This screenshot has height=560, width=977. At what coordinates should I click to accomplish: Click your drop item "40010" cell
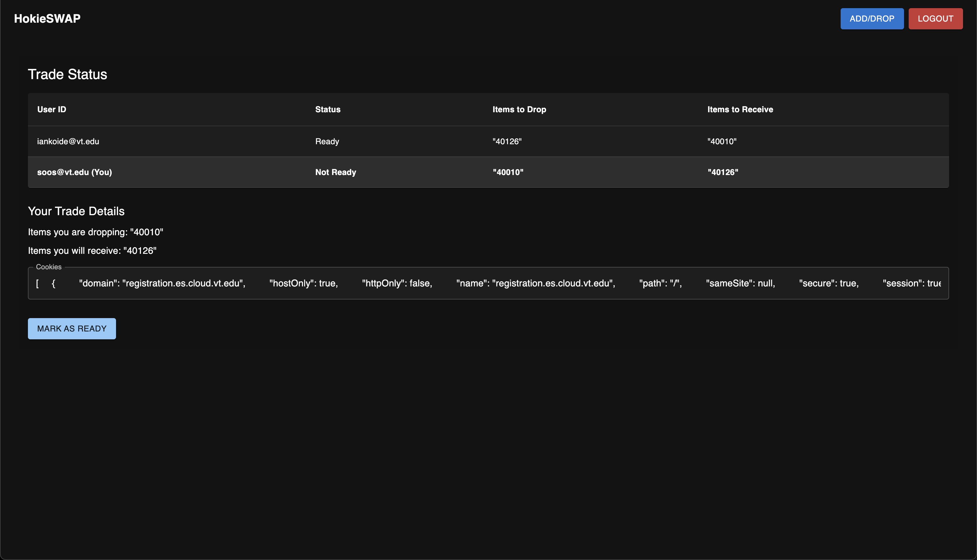(x=508, y=172)
